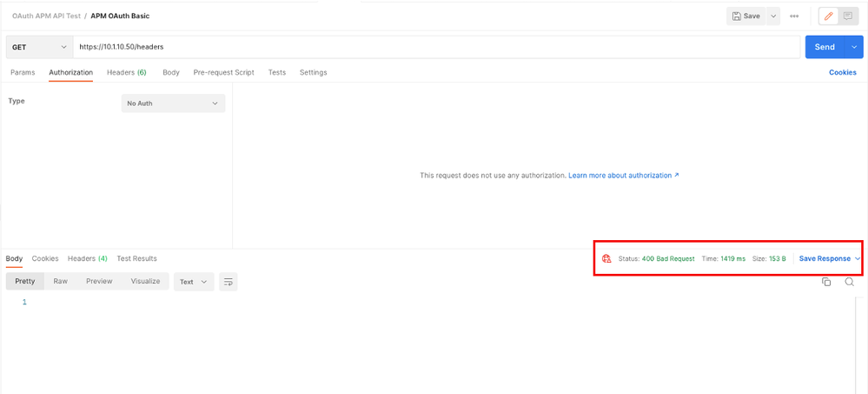868x394 pixels.
Task: Switch to Preview response view
Action: pos(99,281)
